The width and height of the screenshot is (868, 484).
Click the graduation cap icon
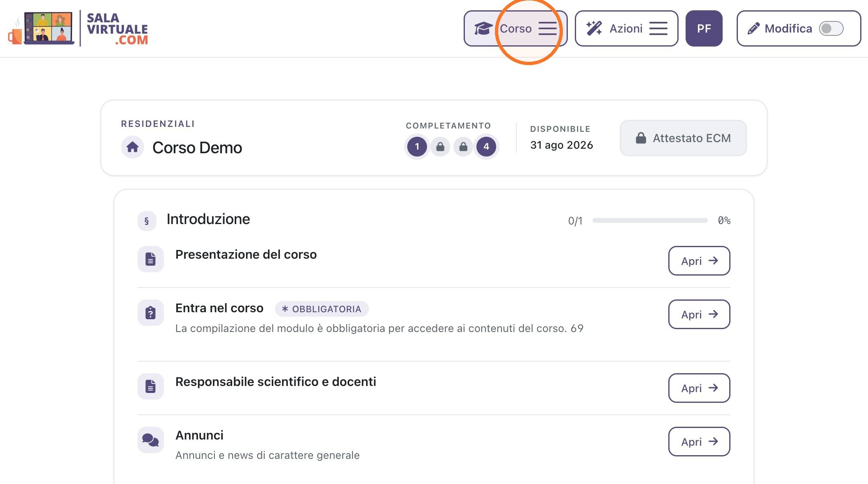tap(483, 29)
